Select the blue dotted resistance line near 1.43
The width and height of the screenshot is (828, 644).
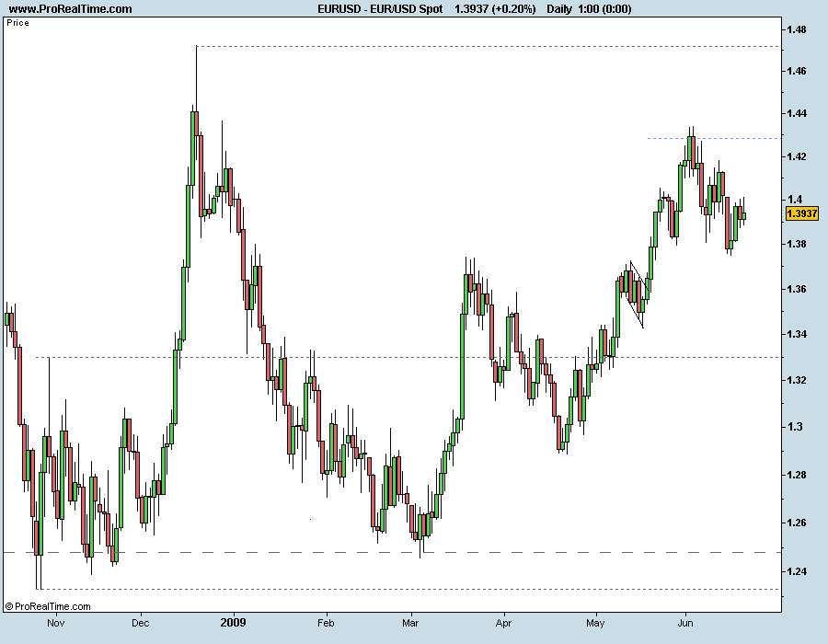[713, 138]
